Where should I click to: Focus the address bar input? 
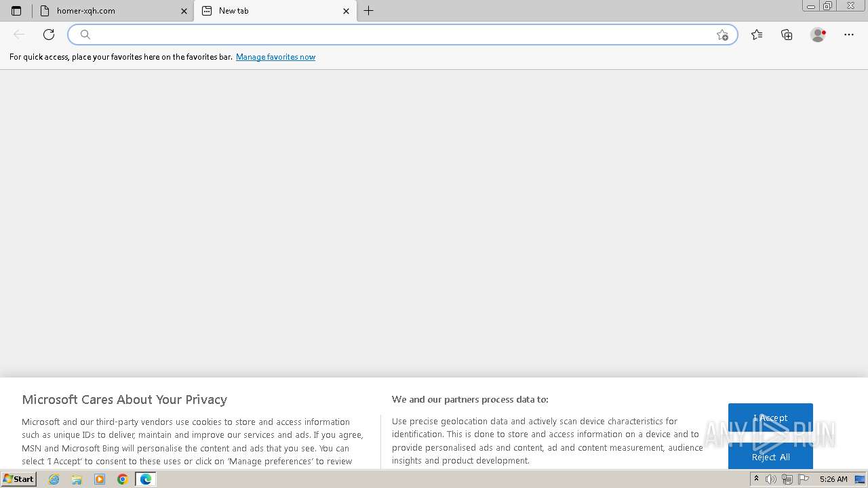pyautogui.click(x=403, y=35)
